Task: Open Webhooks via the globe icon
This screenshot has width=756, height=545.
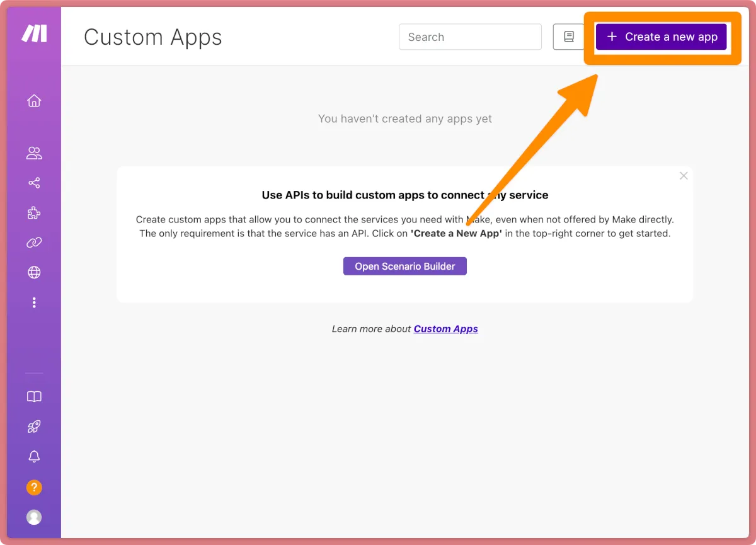Action: tap(34, 273)
